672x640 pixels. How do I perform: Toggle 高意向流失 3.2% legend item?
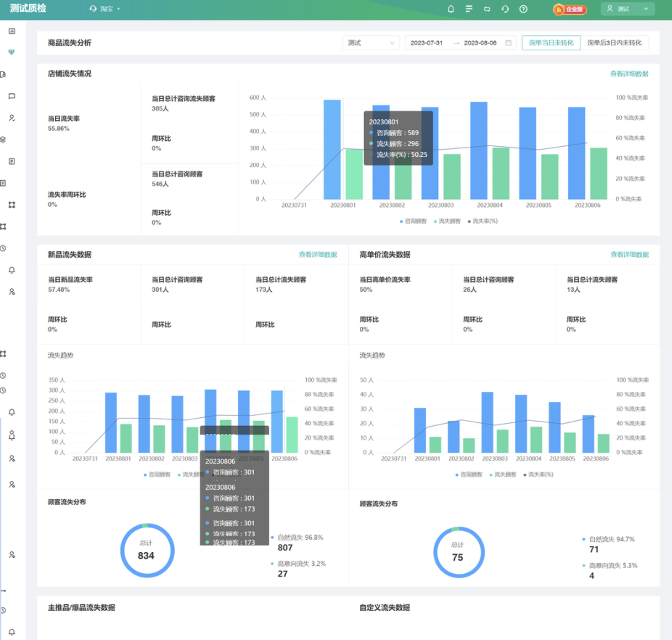click(x=299, y=564)
